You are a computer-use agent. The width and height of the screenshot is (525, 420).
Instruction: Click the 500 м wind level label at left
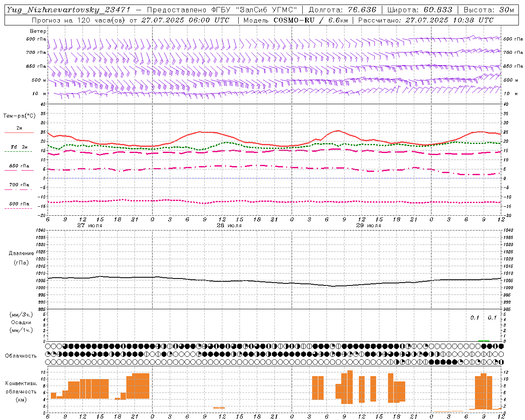[39, 80]
